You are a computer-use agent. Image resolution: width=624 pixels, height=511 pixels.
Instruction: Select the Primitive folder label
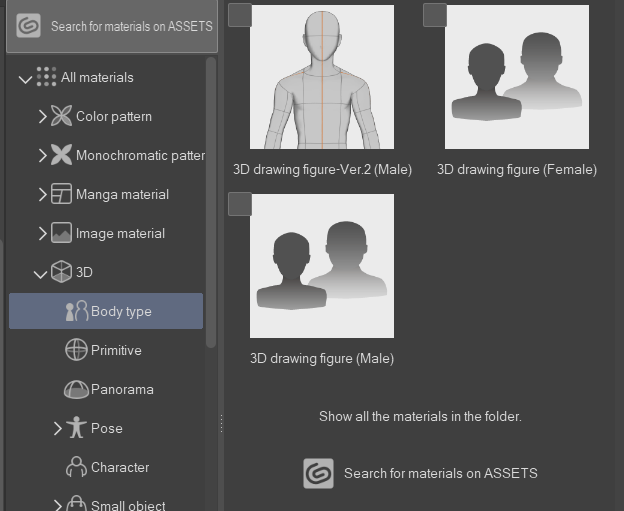(116, 350)
